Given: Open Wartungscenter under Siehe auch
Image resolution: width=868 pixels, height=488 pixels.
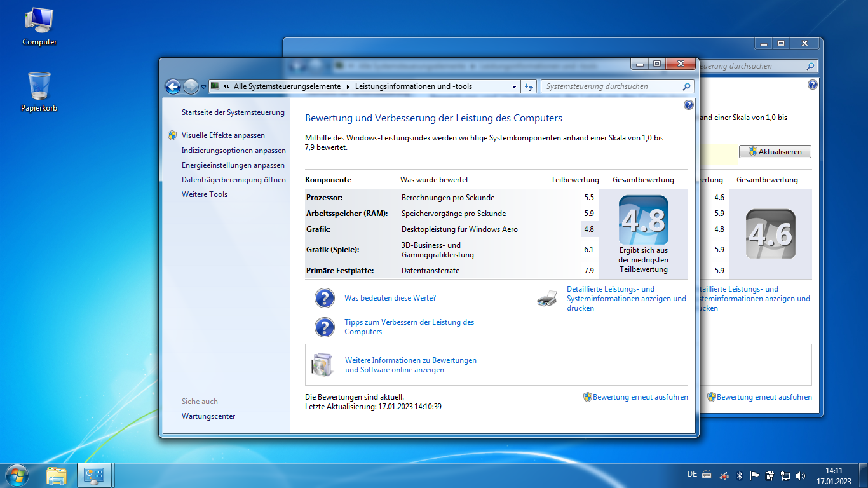Looking at the screenshot, I should click(x=208, y=416).
